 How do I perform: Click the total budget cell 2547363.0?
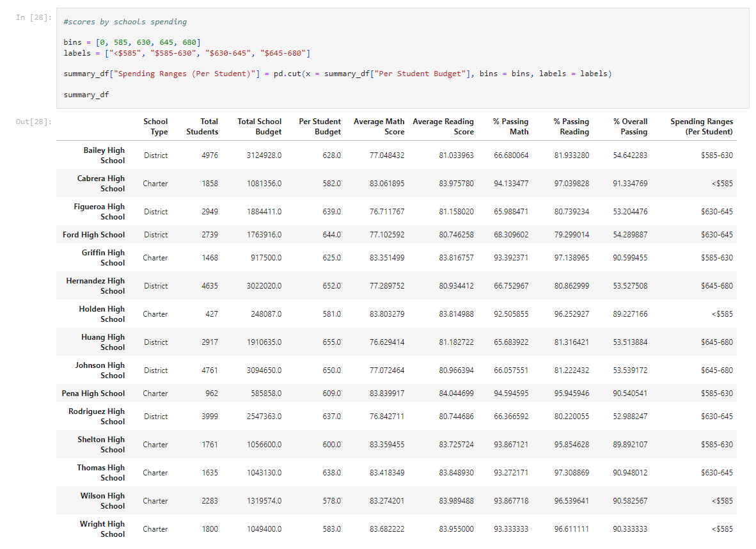pyautogui.click(x=264, y=417)
